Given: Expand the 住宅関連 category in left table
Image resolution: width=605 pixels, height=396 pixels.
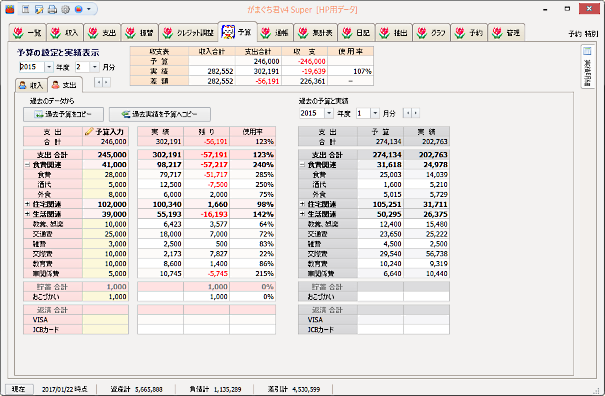Looking at the screenshot, I should click(x=27, y=204).
